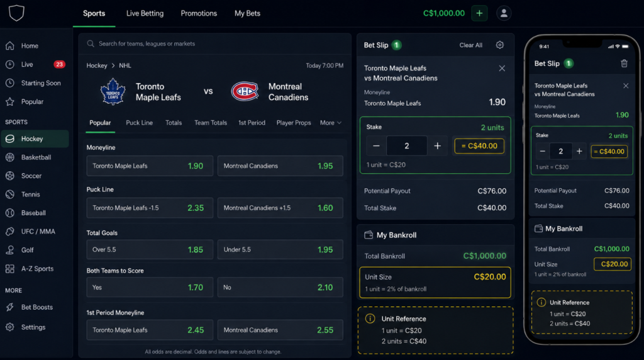The image size is (644, 360).
Task: Remove Maple Leafs bet from desktop slip
Action: [x=502, y=68]
